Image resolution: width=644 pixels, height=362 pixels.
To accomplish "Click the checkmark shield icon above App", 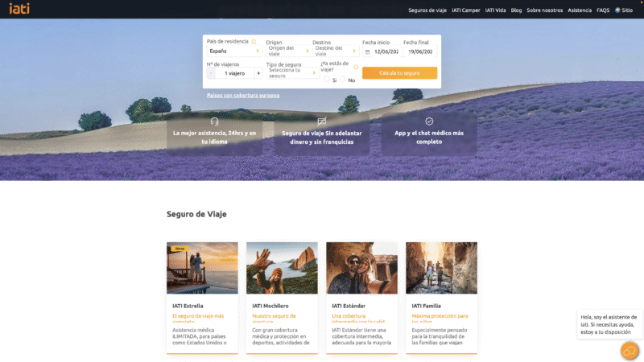I will click(x=429, y=121).
